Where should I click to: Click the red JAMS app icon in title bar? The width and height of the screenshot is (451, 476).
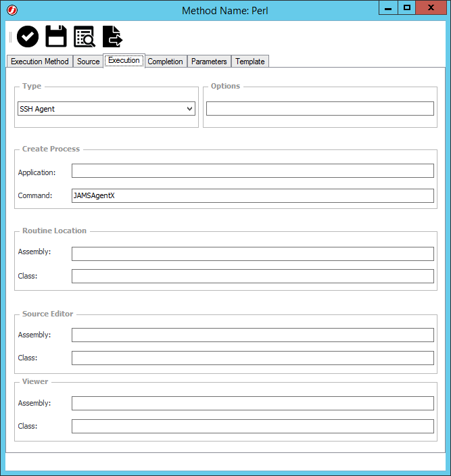pos(12,10)
